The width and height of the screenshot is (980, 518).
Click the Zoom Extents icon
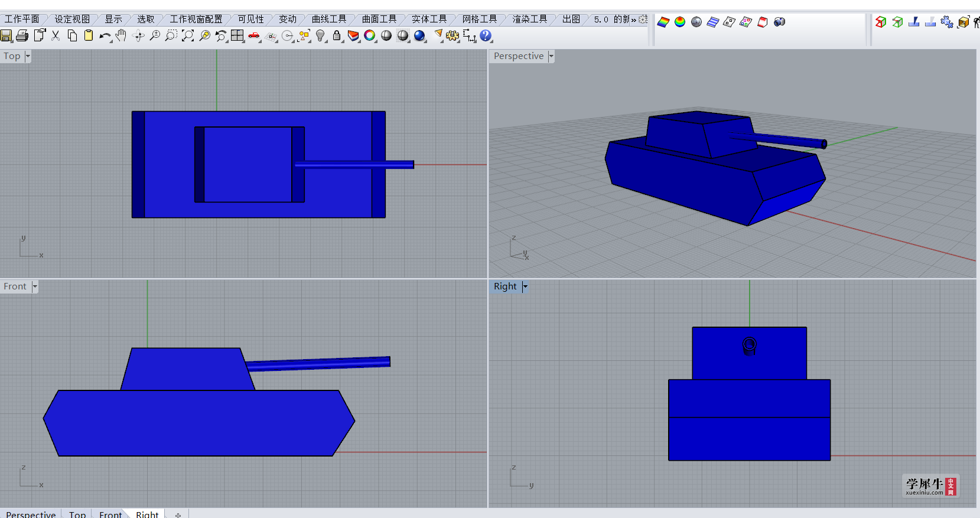coord(188,36)
